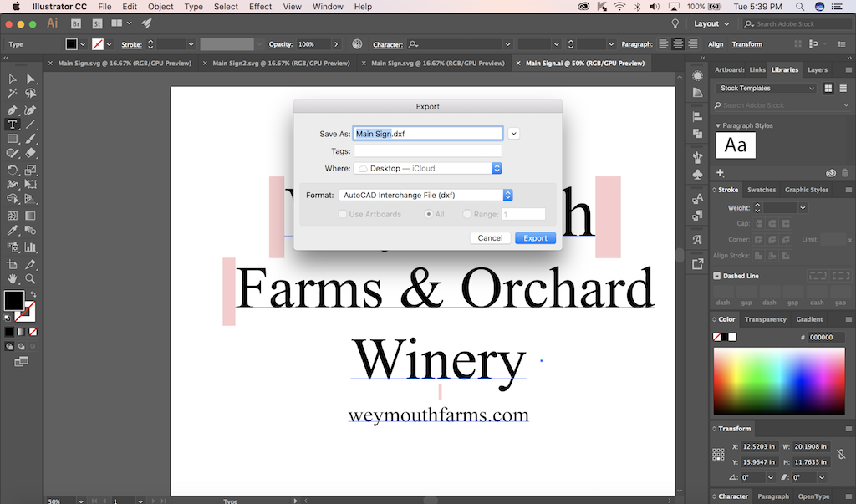Toggle the Use Artboards checkbox

[342, 214]
